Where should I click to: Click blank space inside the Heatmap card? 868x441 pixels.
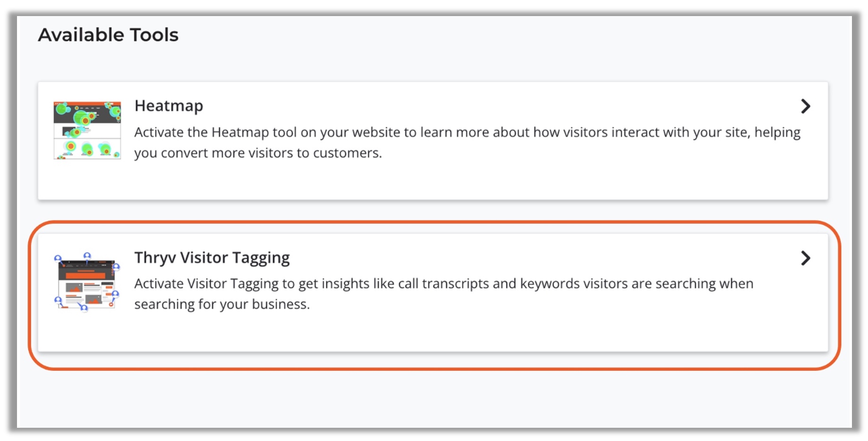[x=472, y=182]
